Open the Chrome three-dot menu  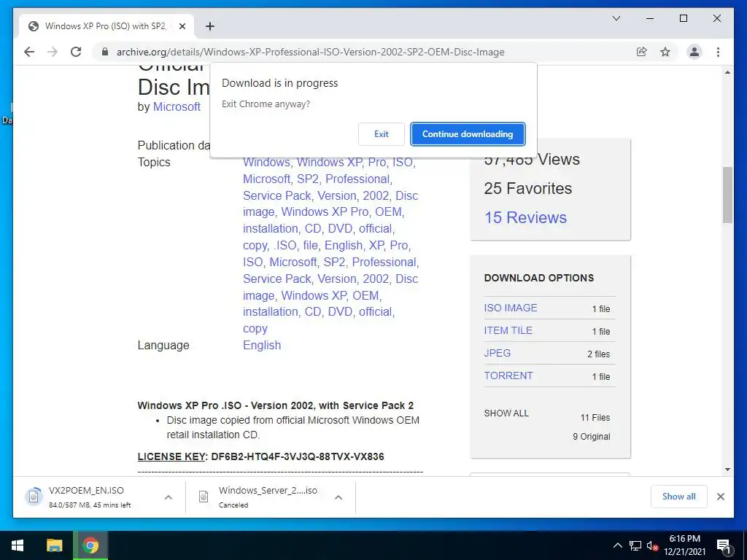click(x=718, y=52)
